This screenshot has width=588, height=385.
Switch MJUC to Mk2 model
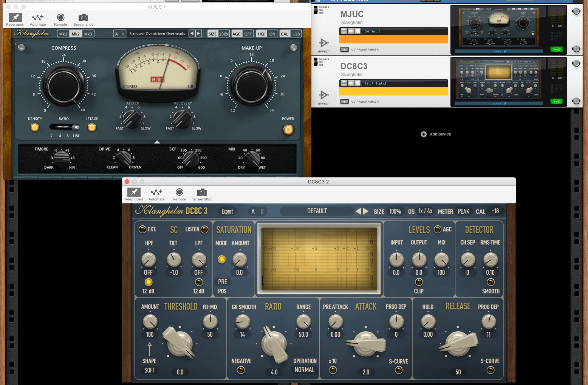[x=76, y=34]
